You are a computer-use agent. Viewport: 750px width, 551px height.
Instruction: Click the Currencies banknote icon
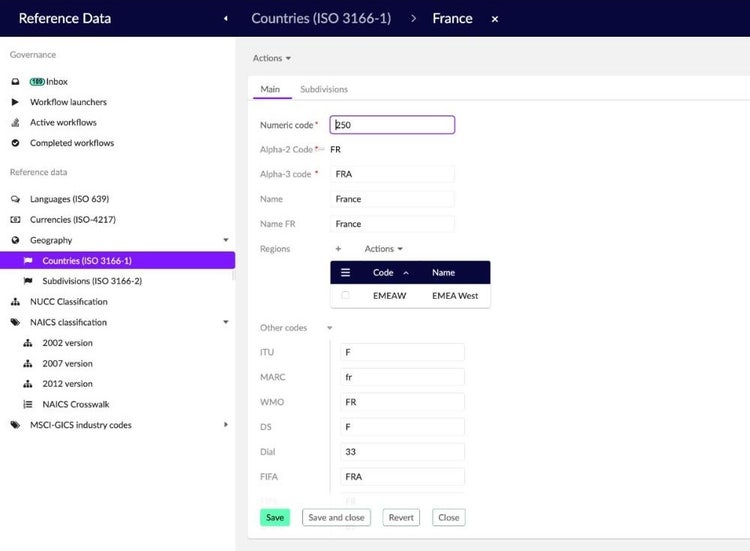pos(15,220)
